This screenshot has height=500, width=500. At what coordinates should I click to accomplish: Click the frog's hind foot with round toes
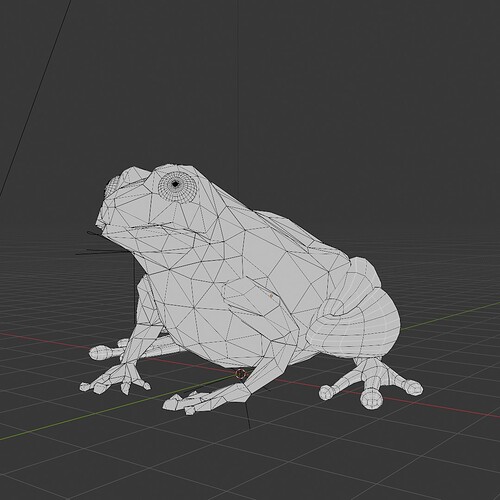pos(371,383)
